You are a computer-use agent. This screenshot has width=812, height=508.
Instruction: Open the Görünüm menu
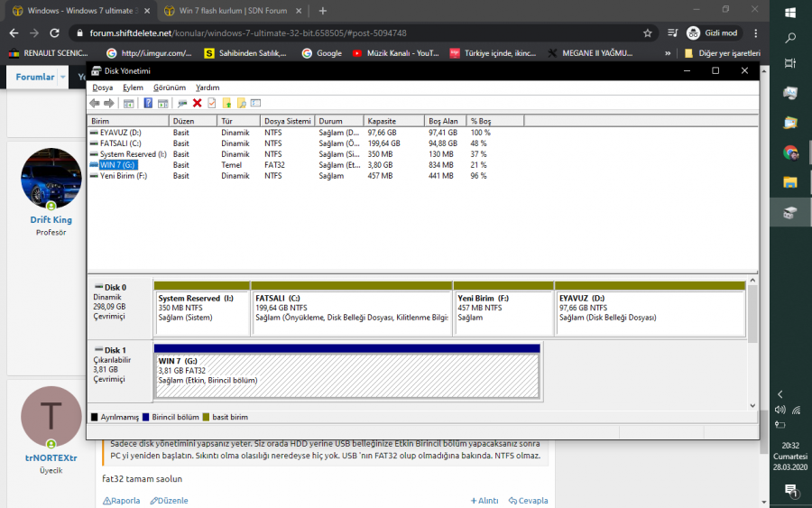click(169, 88)
